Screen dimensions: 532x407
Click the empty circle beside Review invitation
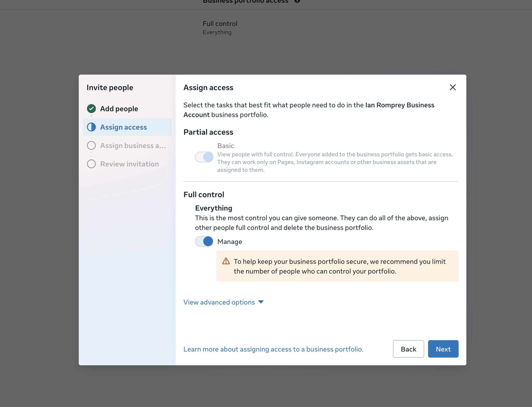click(91, 164)
